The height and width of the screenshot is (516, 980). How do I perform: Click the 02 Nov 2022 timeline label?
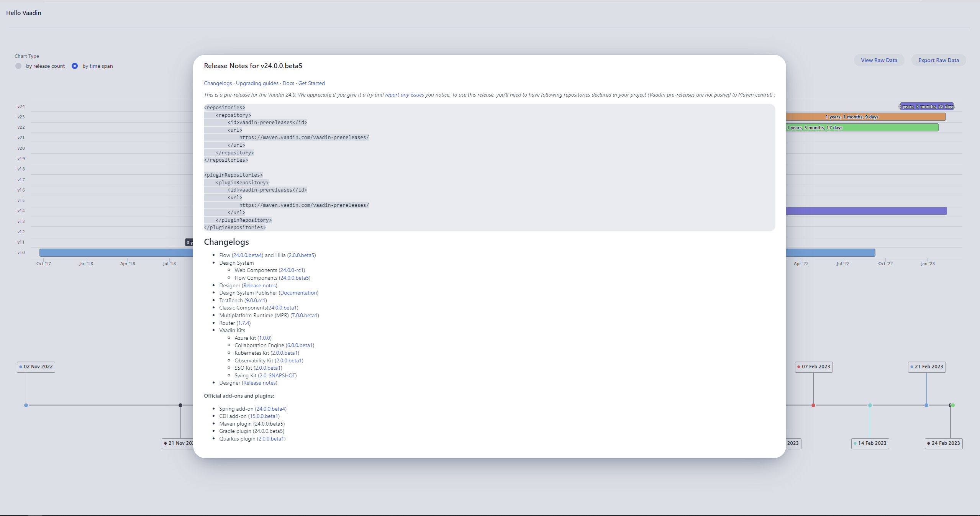[36, 367]
